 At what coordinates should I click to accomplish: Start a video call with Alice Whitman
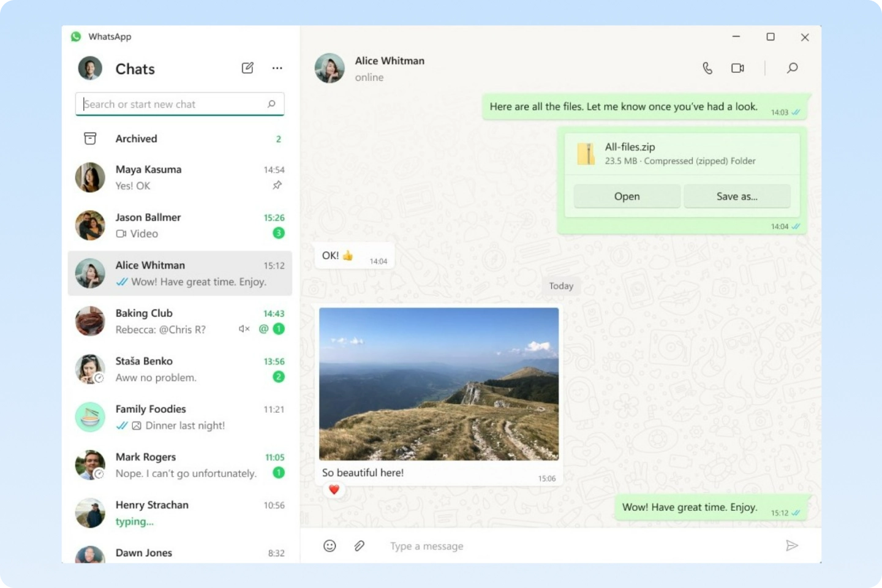click(737, 68)
